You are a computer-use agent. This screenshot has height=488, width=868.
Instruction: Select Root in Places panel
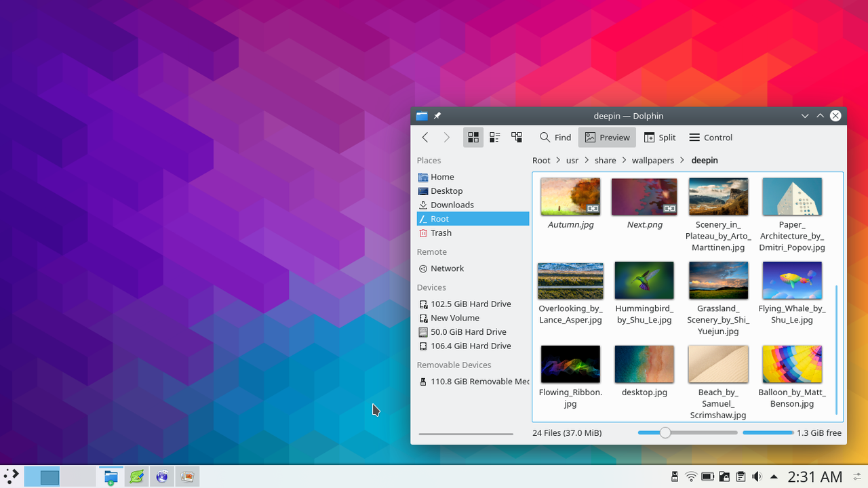tap(473, 219)
